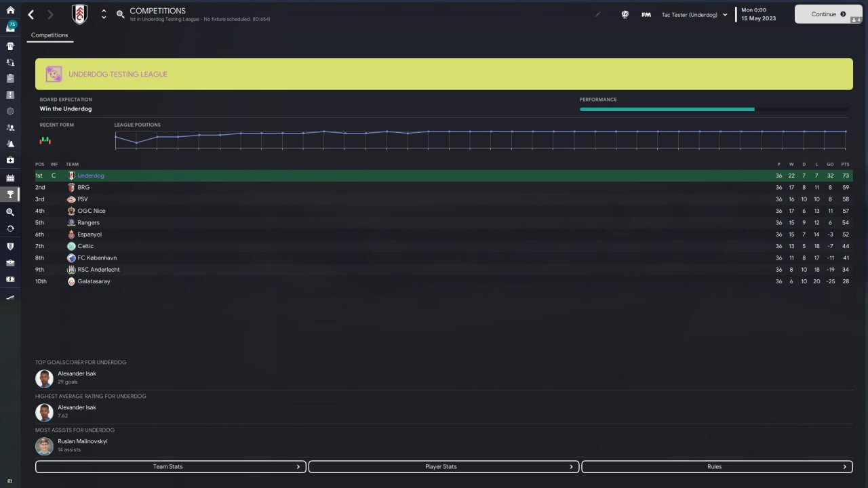Click Ruslan Malinovskyi's portrait
Viewport: 868px width, 488px height.
click(44, 446)
